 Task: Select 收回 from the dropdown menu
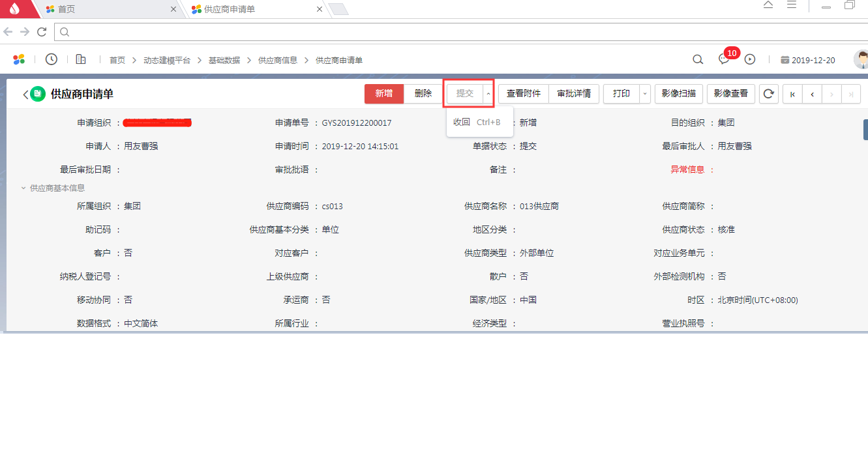coord(462,122)
